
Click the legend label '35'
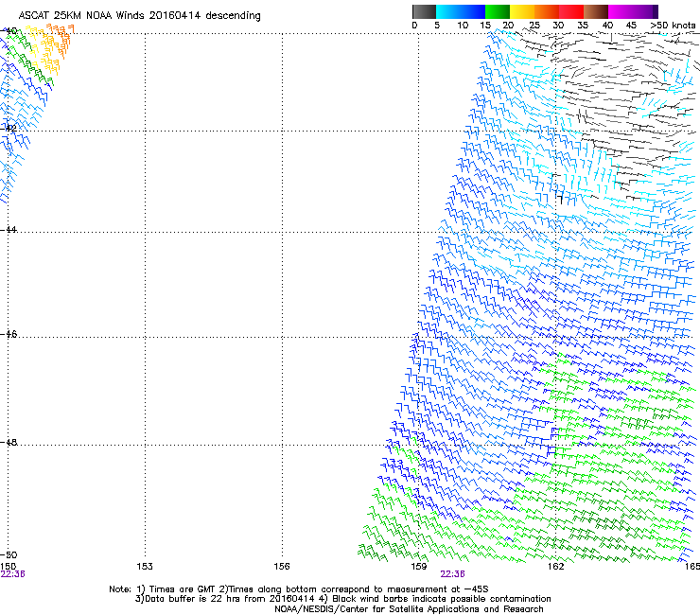[583, 26]
